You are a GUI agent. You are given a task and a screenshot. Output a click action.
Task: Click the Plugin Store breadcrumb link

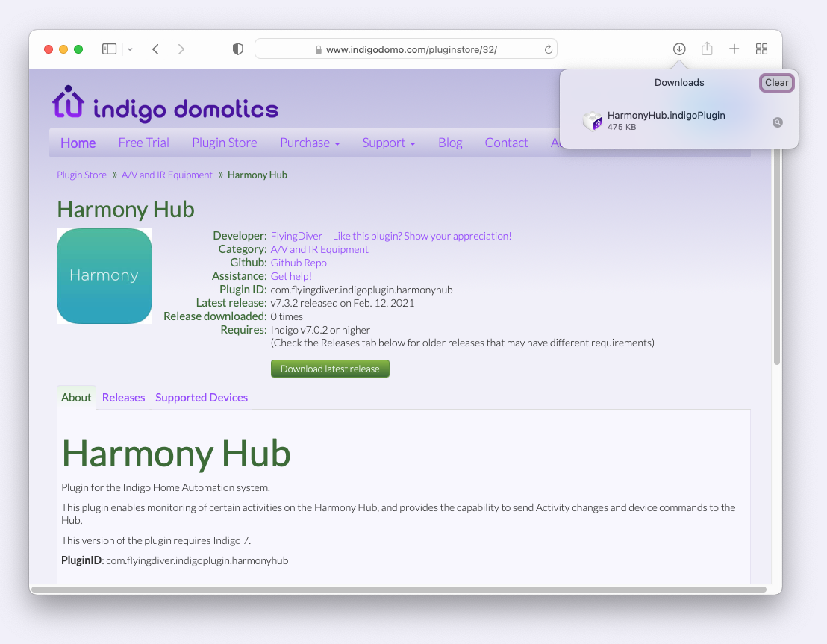pos(82,175)
